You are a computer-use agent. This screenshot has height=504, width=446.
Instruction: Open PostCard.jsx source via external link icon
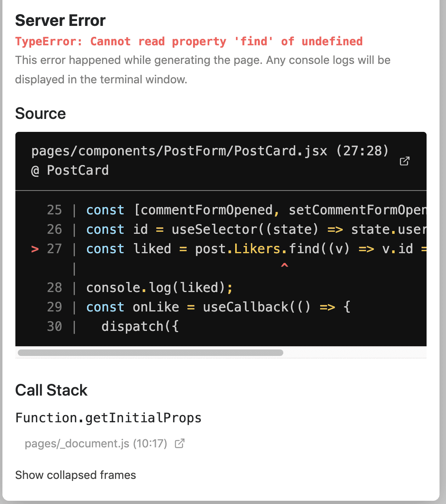pyautogui.click(x=404, y=161)
